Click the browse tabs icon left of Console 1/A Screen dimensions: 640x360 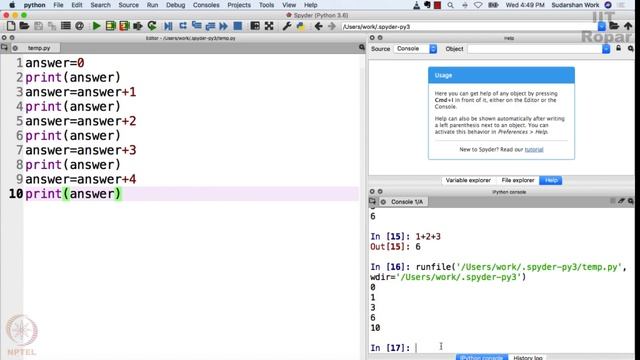coord(373,202)
